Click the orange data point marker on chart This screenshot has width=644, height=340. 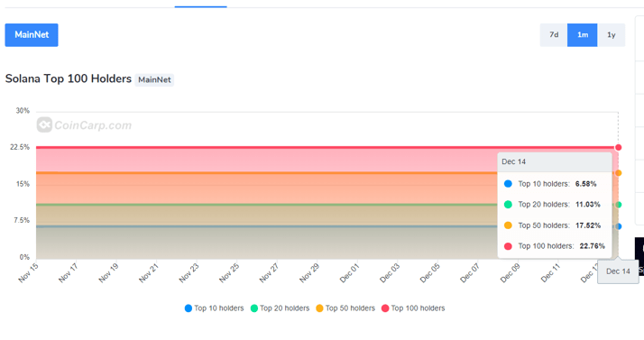(619, 173)
